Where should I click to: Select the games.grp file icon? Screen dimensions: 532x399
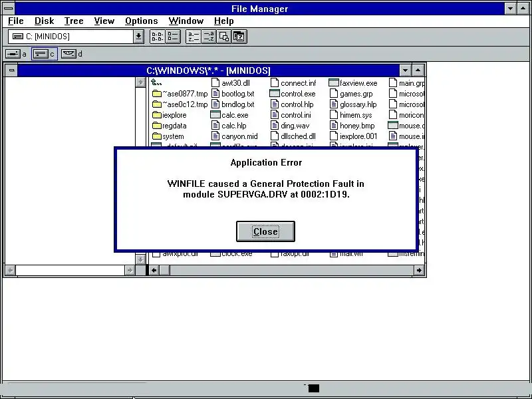[334, 94]
